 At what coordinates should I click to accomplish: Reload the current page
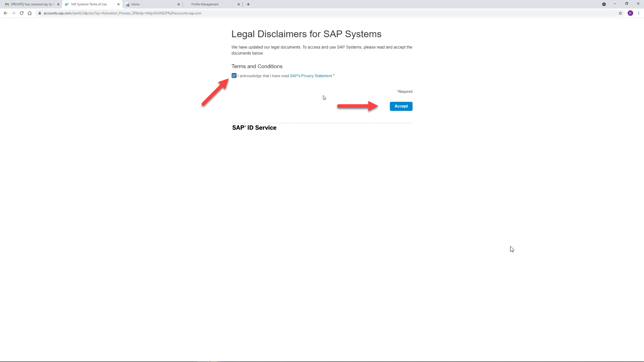pyautogui.click(x=21, y=13)
